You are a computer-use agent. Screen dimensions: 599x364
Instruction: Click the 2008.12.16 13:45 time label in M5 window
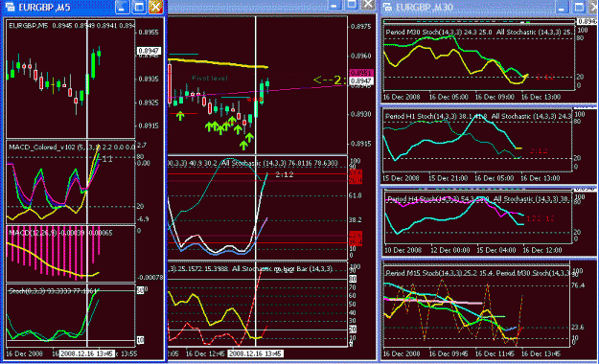(86, 353)
